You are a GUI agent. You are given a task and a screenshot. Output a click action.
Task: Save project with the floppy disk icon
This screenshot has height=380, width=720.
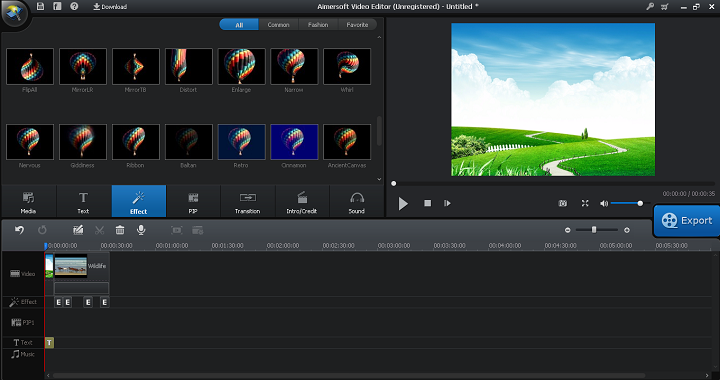[40, 6]
